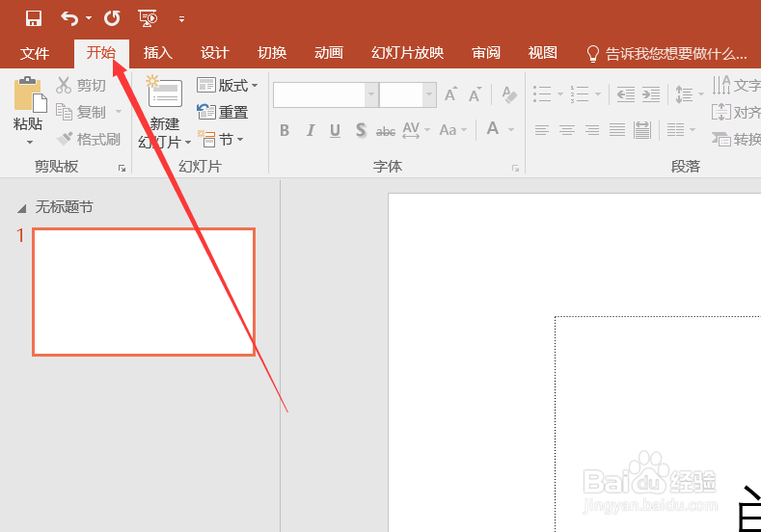Open the 审阅 ribbon tab
This screenshot has height=532, width=761.
486,53
